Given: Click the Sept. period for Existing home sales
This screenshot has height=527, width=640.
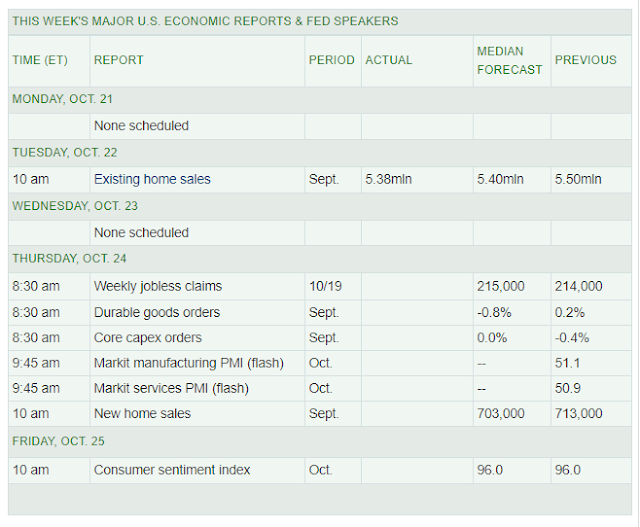Looking at the screenshot, I should [x=324, y=179].
